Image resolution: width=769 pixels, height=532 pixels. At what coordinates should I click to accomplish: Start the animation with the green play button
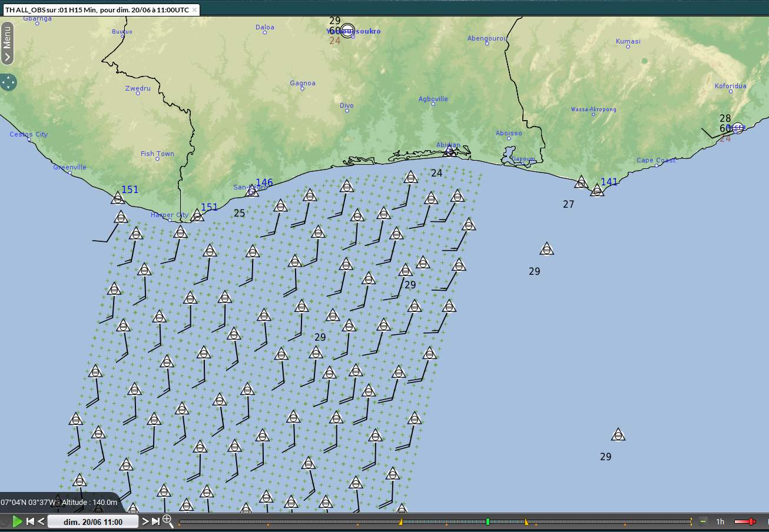tap(18, 521)
